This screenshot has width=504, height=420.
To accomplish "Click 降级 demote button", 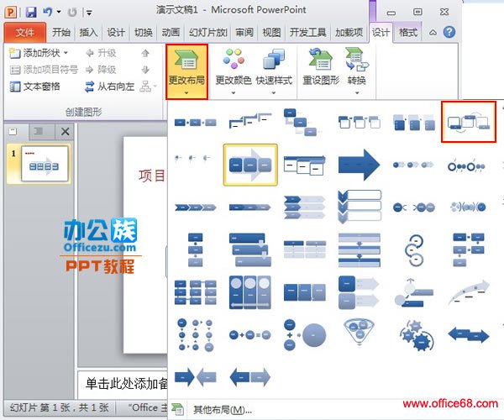I will (x=101, y=70).
